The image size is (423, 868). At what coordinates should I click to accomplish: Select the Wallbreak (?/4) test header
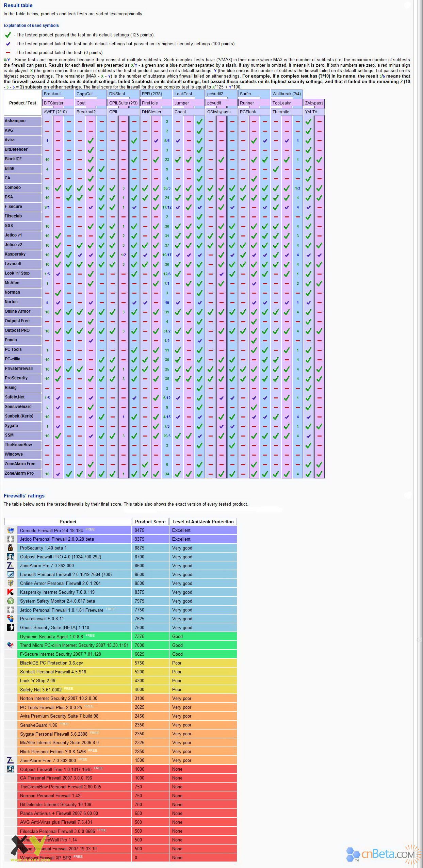coord(287,94)
